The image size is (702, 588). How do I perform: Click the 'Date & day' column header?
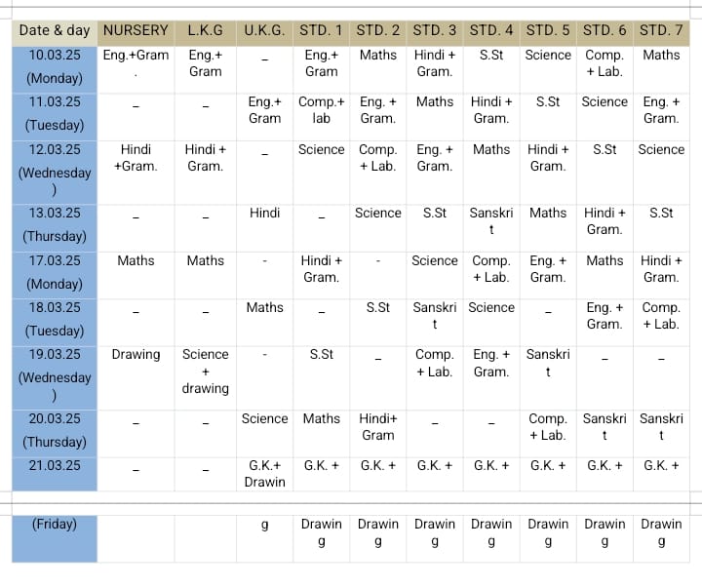point(55,31)
